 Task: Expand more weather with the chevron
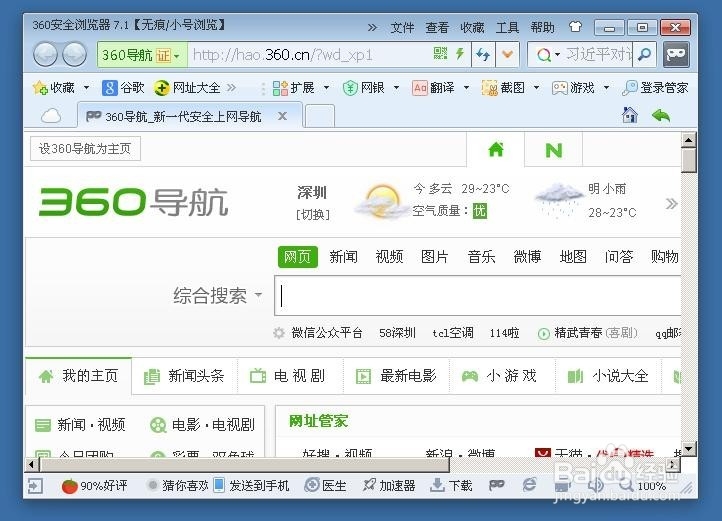pyautogui.click(x=671, y=203)
